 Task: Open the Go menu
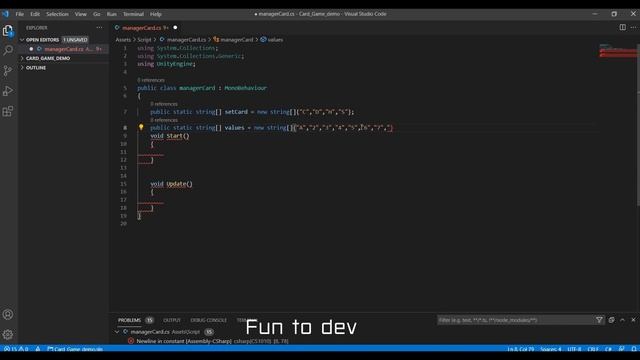pos(96,14)
